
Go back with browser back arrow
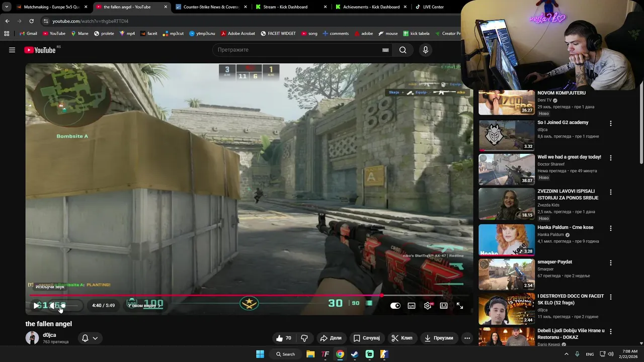coord(7,21)
